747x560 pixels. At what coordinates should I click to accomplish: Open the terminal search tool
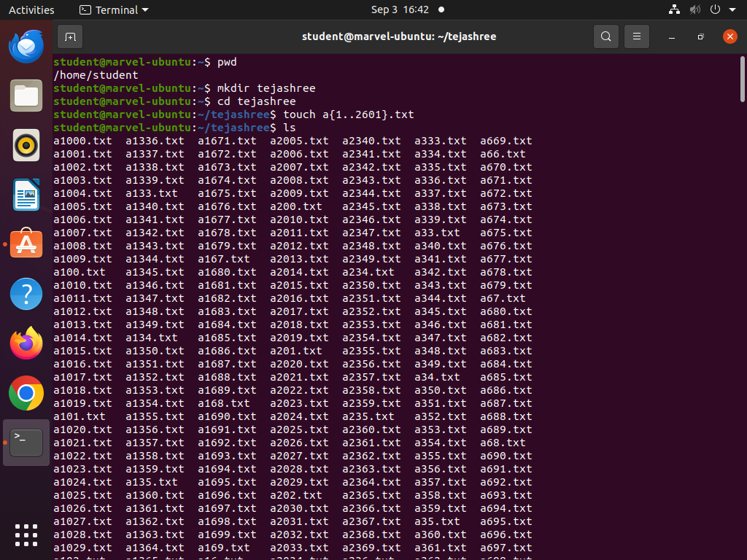click(606, 36)
